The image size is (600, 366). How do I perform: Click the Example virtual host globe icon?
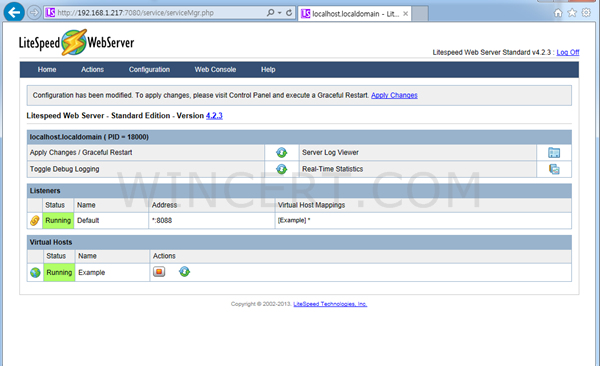point(35,273)
